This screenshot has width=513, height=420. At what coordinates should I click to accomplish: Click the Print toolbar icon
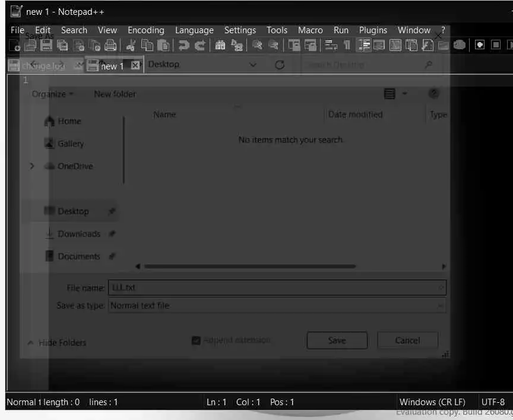coord(110,45)
